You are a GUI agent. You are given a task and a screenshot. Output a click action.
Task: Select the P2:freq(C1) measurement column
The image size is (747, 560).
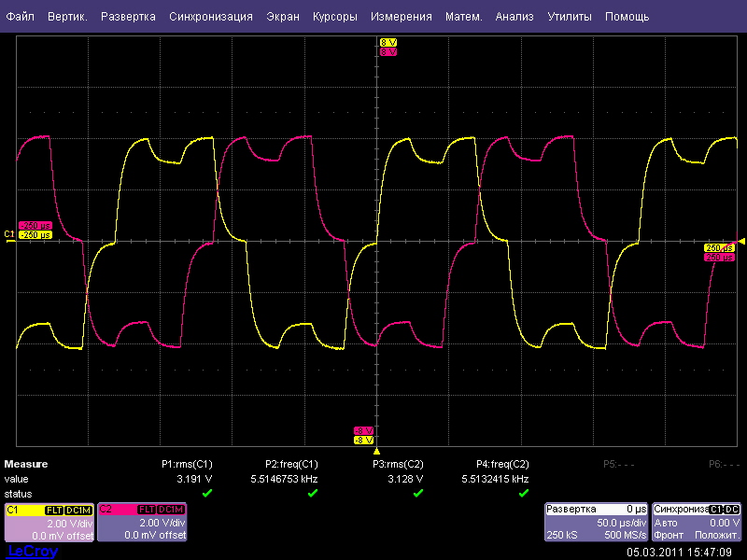(x=291, y=463)
